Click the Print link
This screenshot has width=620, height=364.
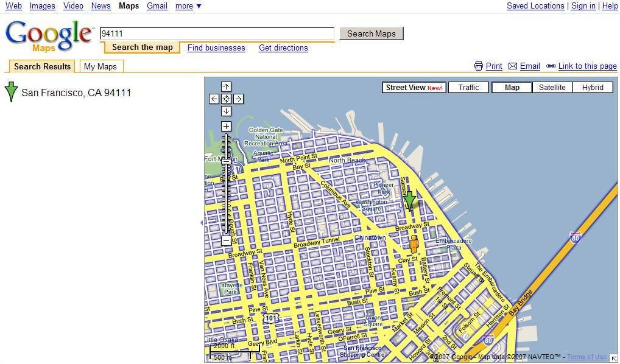tap(494, 66)
